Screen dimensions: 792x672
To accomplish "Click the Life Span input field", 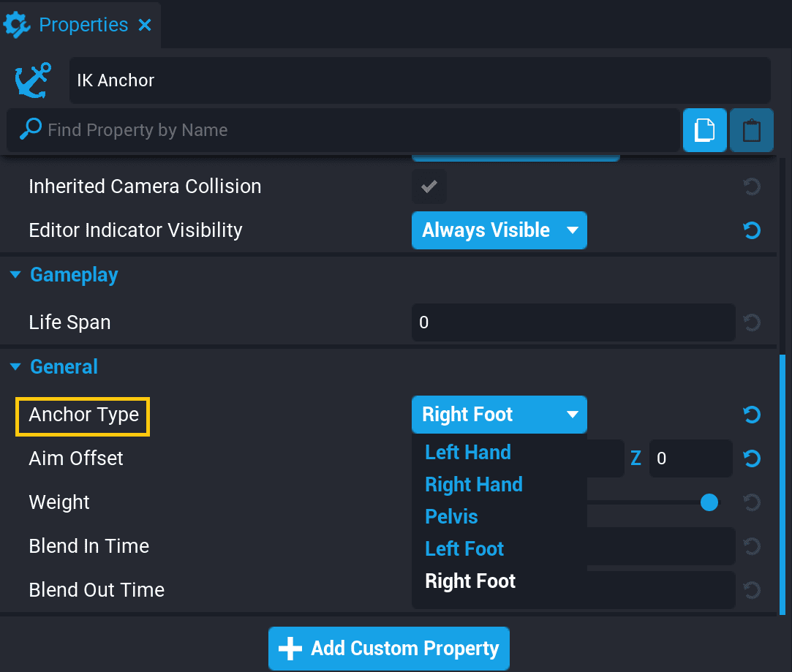I will point(573,322).
